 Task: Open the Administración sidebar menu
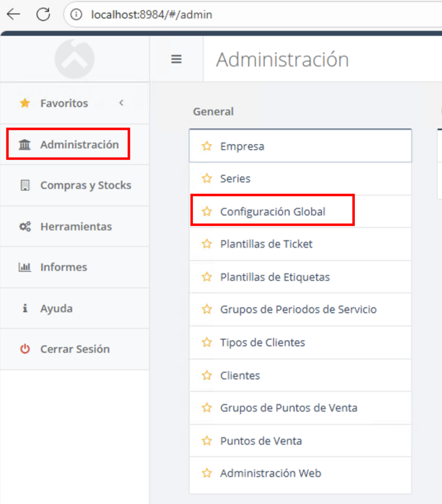(79, 144)
